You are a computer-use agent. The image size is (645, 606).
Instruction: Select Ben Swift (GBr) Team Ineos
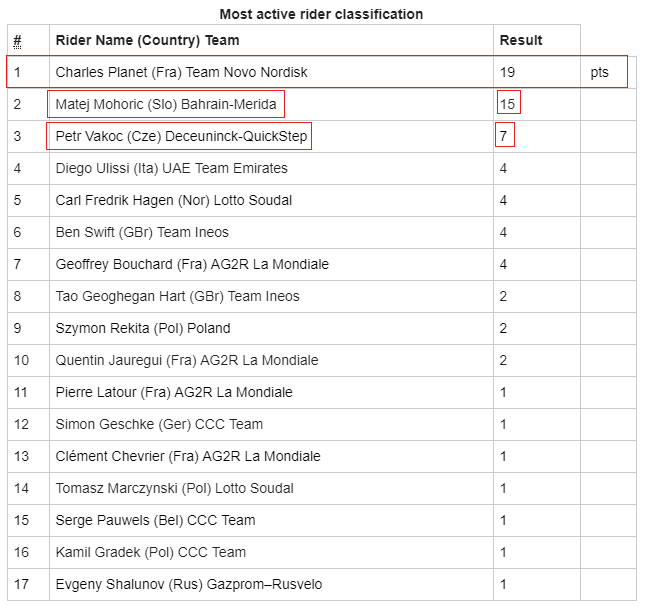142,232
